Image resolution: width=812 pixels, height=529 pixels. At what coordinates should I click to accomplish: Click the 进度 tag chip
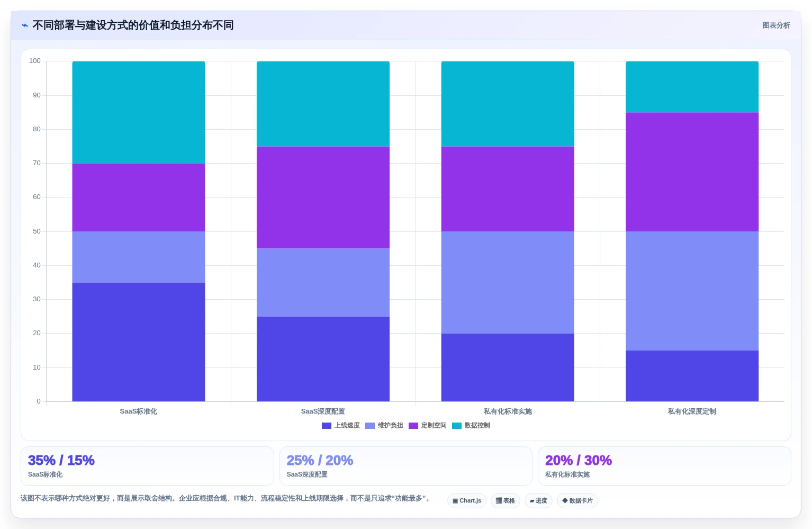click(x=538, y=501)
